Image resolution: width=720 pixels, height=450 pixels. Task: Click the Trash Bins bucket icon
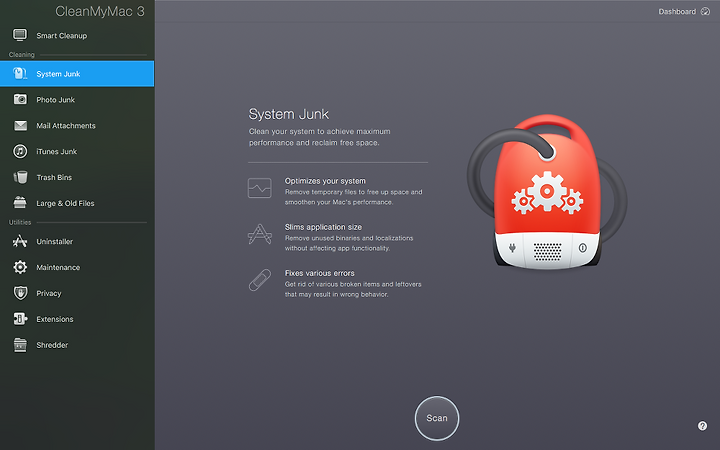coord(20,177)
